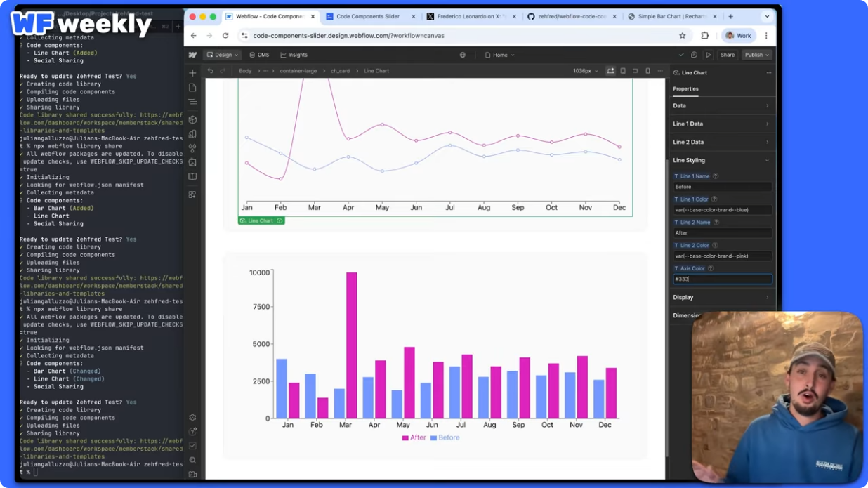
Task: Open the locale globe icon
Action: tap(462, 55)
